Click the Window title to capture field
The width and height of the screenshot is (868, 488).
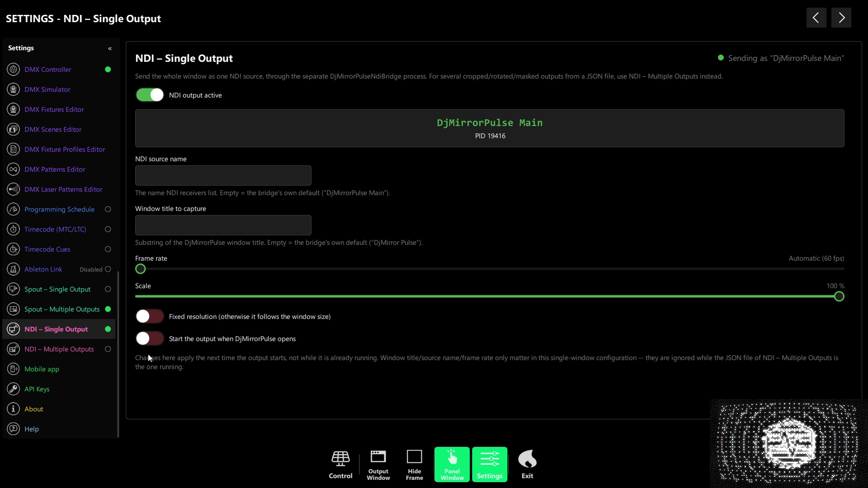[x=223, y=225]
